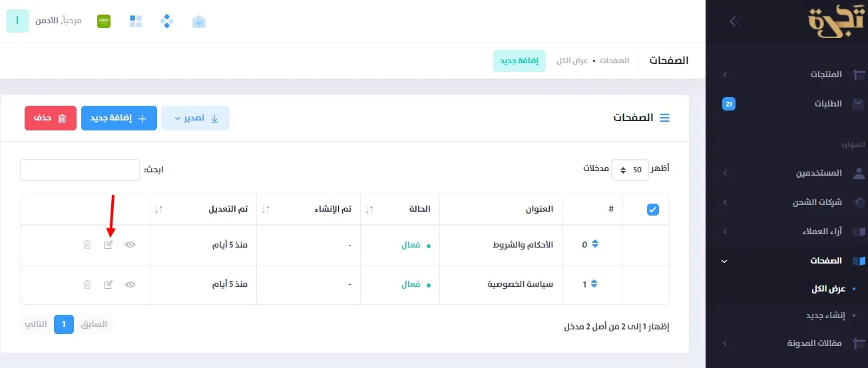Image resolution: width=868 pixels, height=368 pixels.
Task: Toggle the select-all checkbox in table header
Action: coord(653,210)
